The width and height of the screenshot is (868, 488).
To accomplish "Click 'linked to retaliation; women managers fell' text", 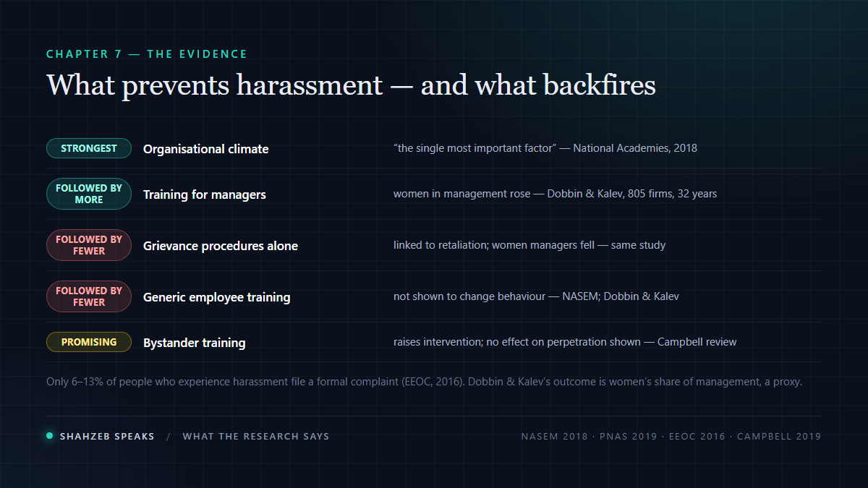I will point(529,245).
